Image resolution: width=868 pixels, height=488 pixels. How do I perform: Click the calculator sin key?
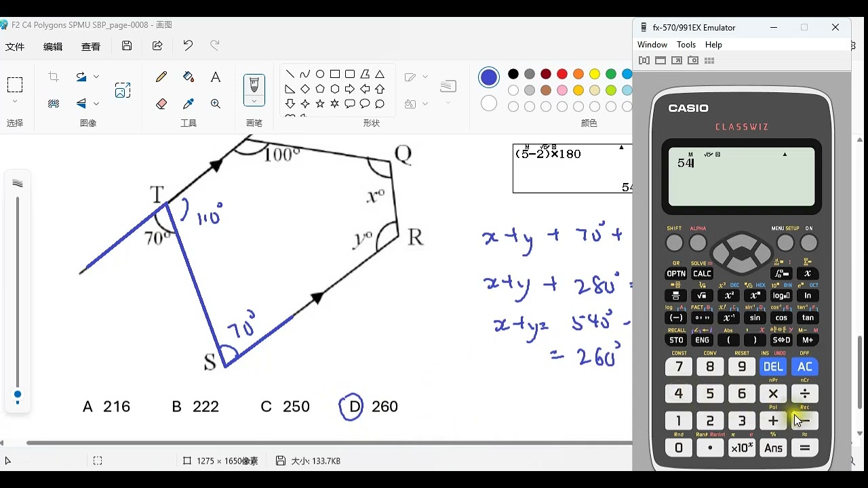755,317
